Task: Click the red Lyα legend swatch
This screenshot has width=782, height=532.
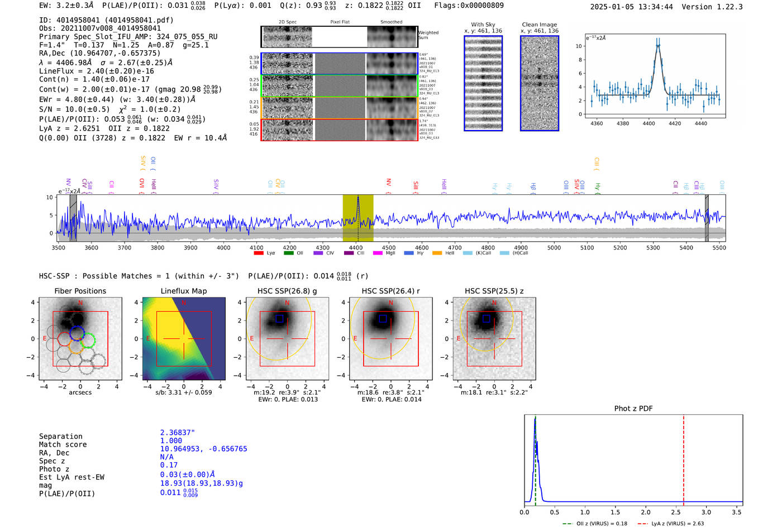Action: click(x=258, y=253)
